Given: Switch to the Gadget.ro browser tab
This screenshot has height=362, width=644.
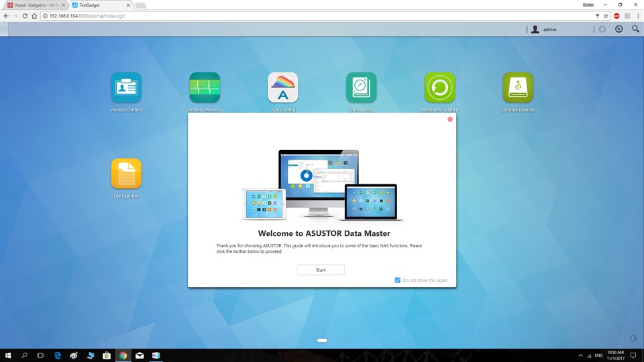Looking at the screenshot, I should click(34, 5).
